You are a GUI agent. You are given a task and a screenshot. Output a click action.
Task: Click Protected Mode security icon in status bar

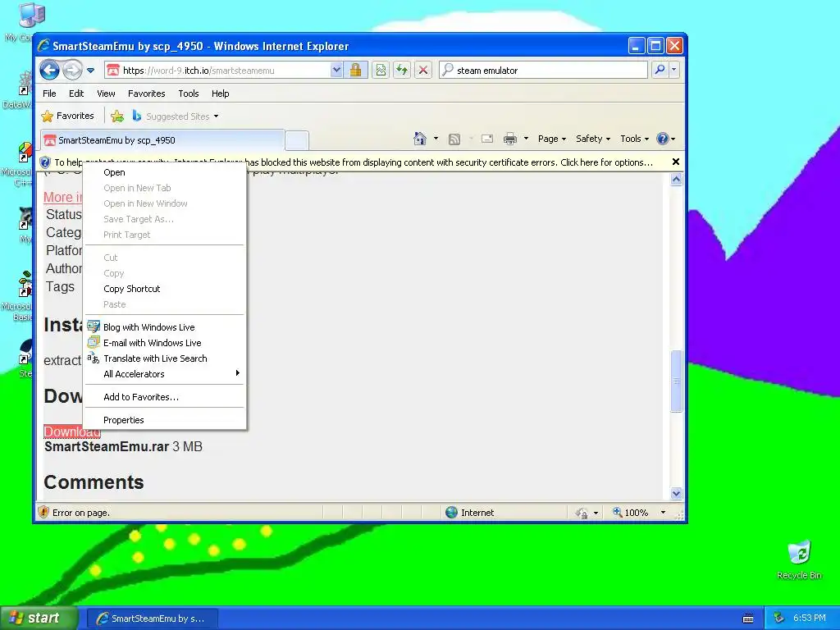pyautogui.click(x=582, y=514)
